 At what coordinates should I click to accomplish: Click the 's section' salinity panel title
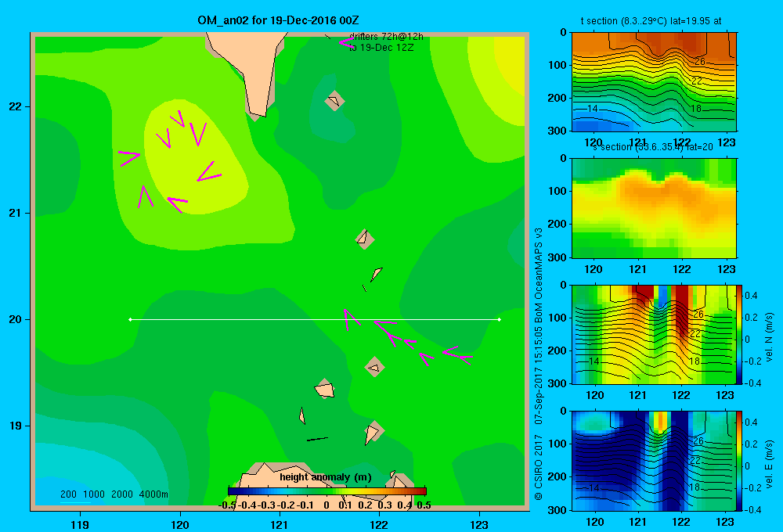653,147
